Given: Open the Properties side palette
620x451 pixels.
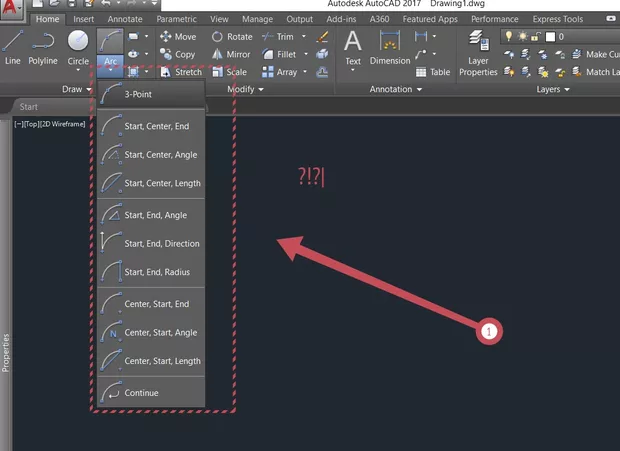Looking at the screenshot, I should pos(6,352).
